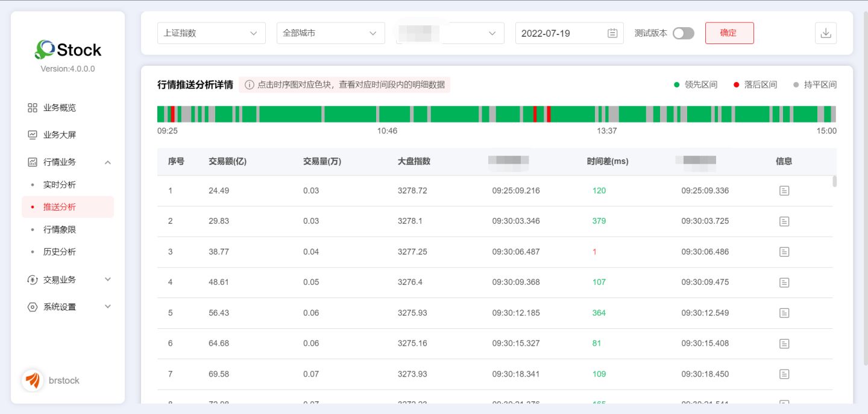Click the download icon at top right
Image resolution: width=868 pixels, height=414 pixels.
[x=826, y=33]
